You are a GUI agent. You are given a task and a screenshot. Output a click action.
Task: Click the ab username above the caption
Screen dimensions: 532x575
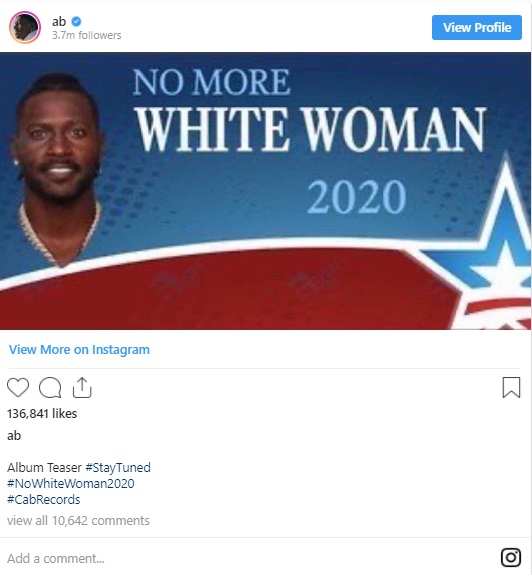tap(14, 436)
